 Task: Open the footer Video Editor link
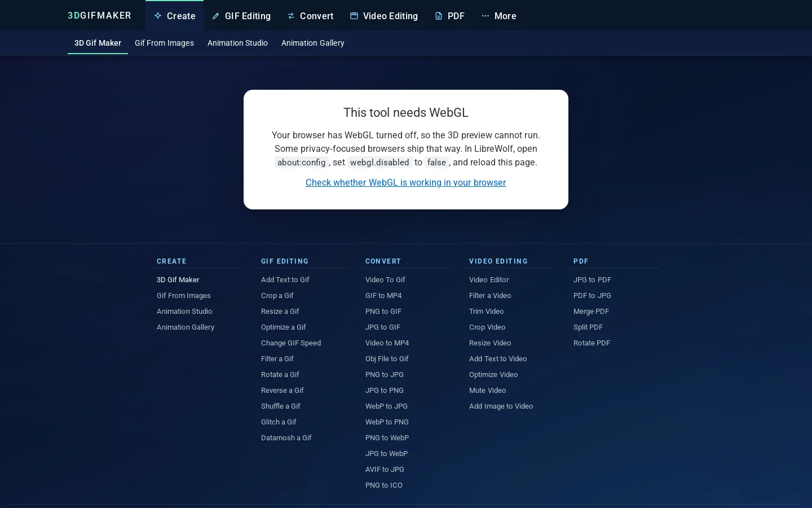click(489, 279)
